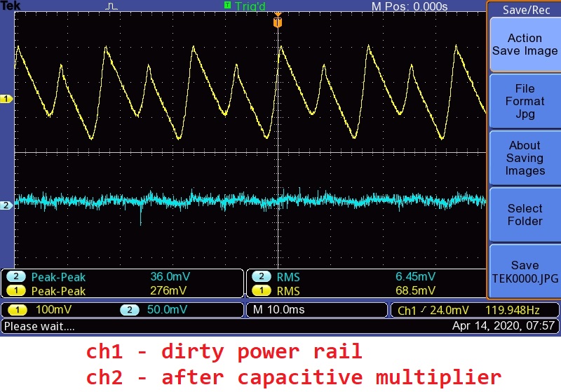Choose the Select Folder button

525,215
